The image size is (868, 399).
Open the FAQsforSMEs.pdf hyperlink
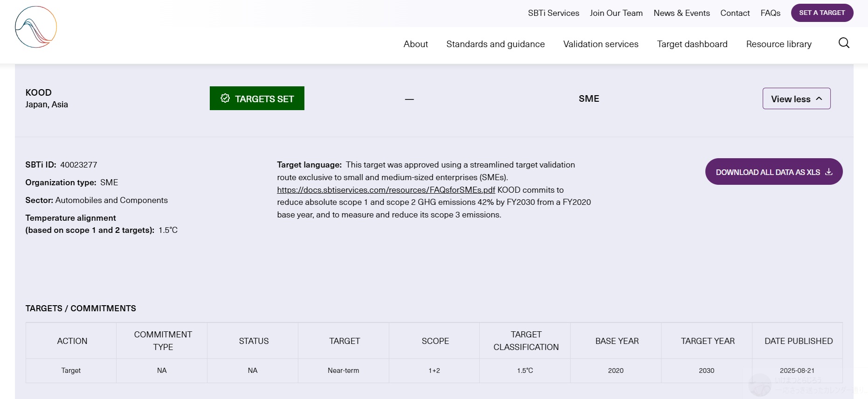click(386, 190)
